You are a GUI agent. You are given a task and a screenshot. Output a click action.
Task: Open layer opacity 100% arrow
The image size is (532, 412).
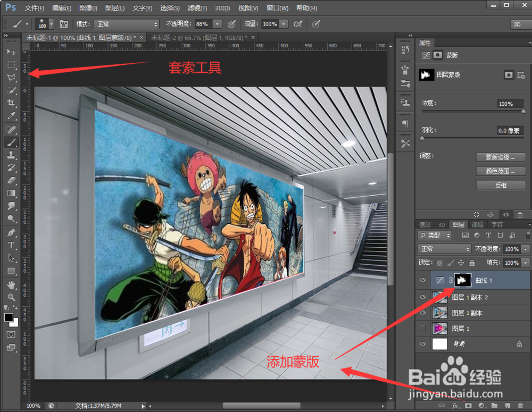point(526,249)
